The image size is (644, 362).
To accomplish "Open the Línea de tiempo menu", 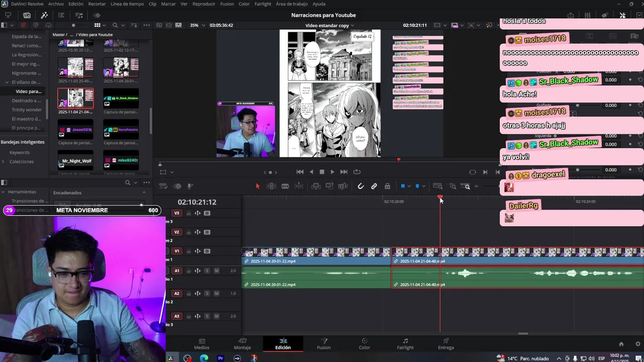I will 127,4.
